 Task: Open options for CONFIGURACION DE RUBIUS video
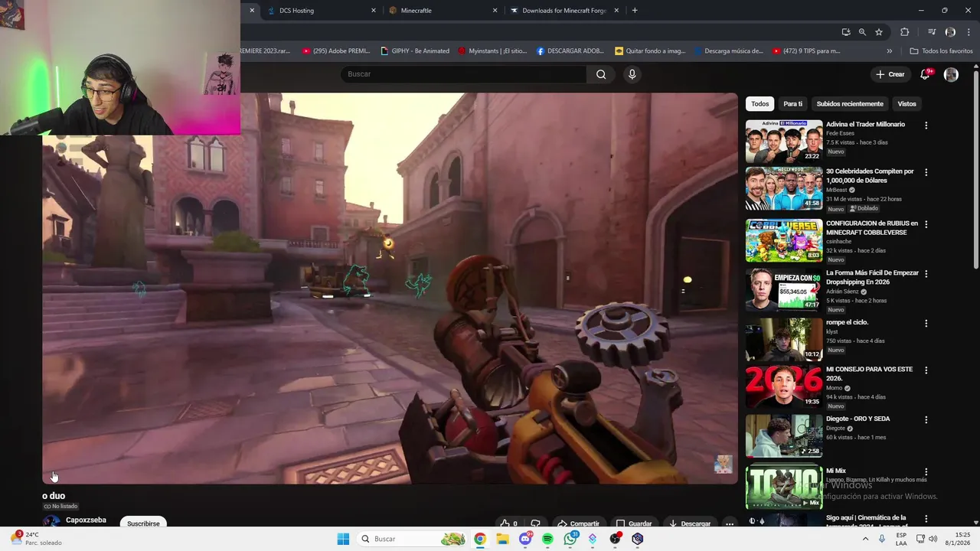click(926, 224)
